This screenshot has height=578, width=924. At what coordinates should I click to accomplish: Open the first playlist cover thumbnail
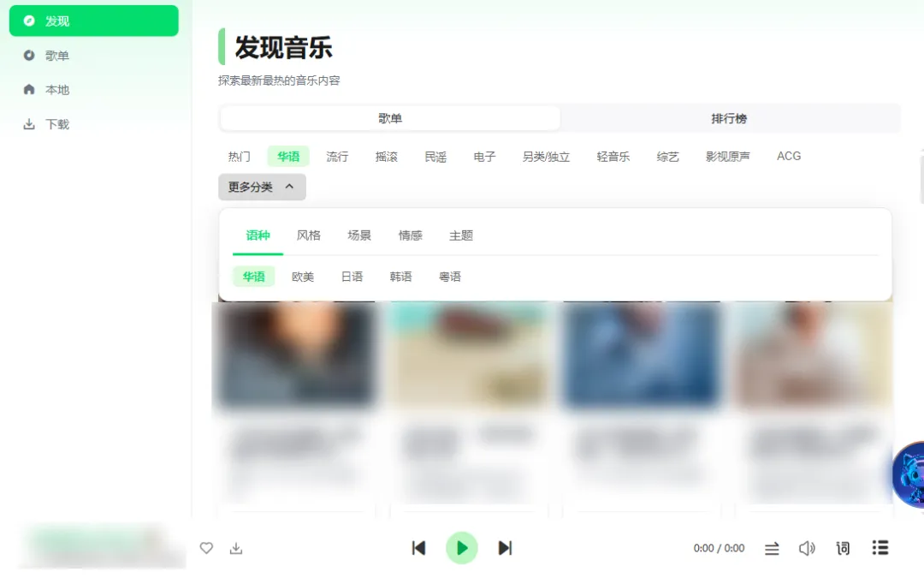[x=298, y=355]
